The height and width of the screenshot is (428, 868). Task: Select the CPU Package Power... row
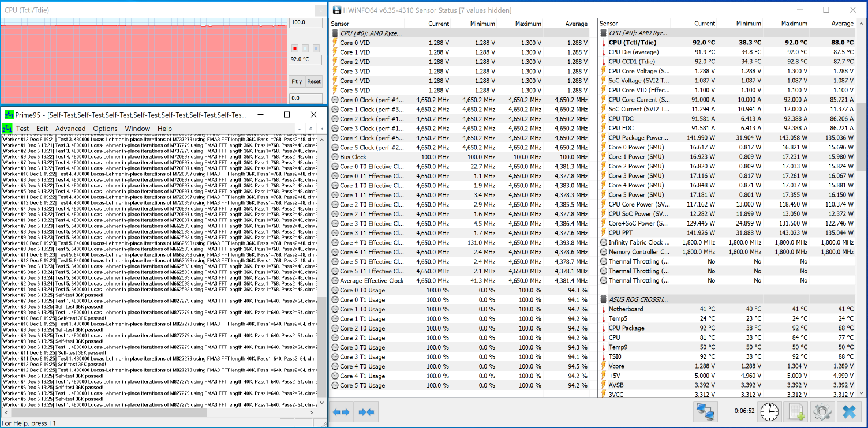(x=727, y=138)
